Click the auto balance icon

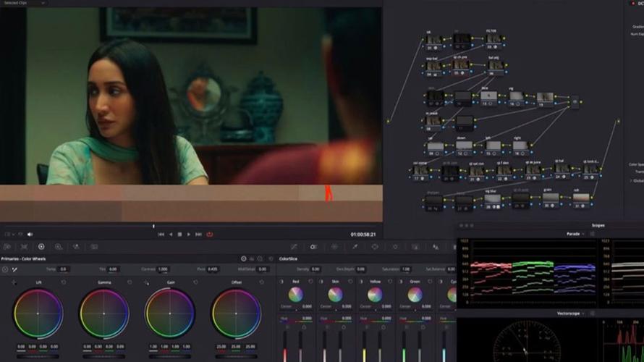[x=5, y=269]
